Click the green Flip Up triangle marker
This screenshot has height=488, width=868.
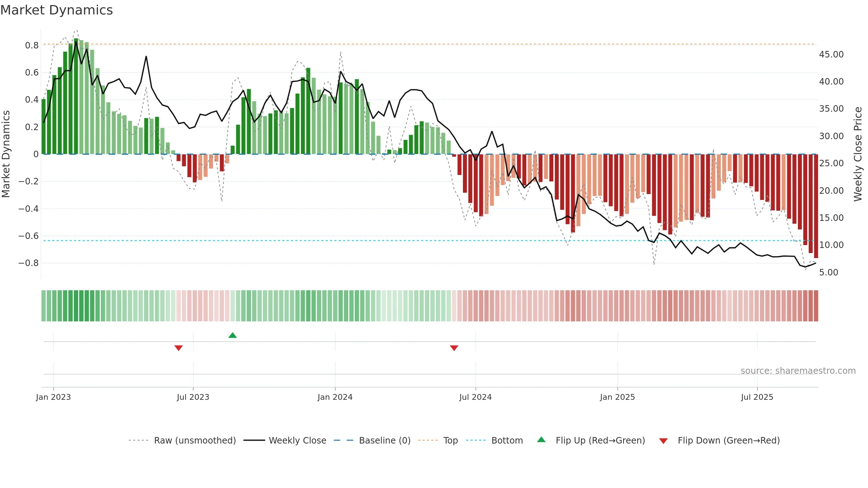(x=233, y=335)
